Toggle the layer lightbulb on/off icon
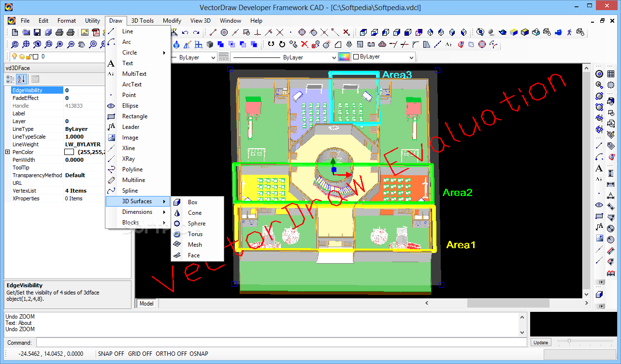621x364 pixels. pos(14,56)
